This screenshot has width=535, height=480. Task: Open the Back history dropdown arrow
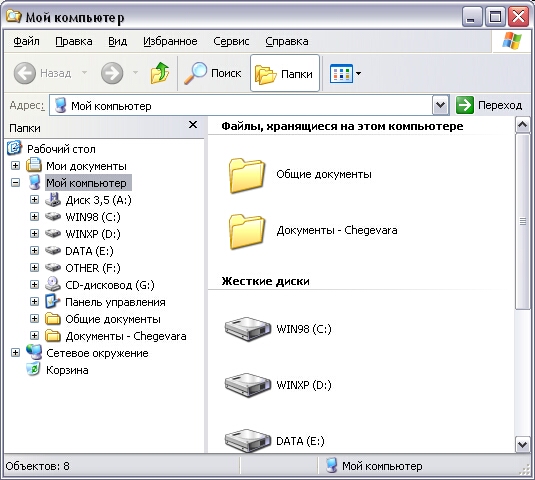[84, 72]
